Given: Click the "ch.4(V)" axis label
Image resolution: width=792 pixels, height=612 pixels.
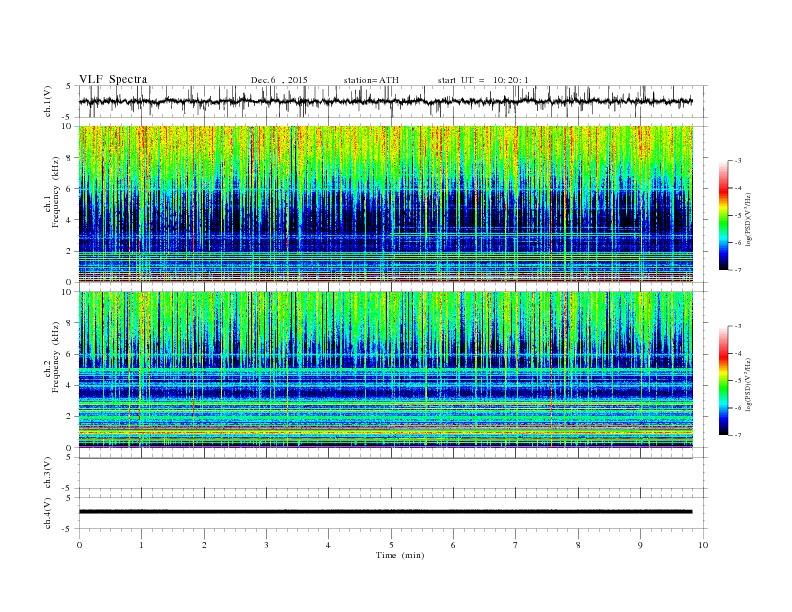Looking at the screenshot, I should (48, 513).
